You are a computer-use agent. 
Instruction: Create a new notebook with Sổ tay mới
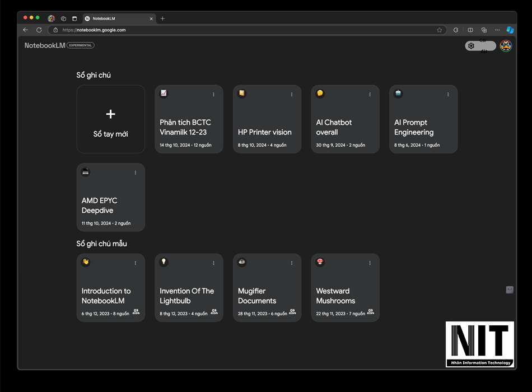[111, 119]
